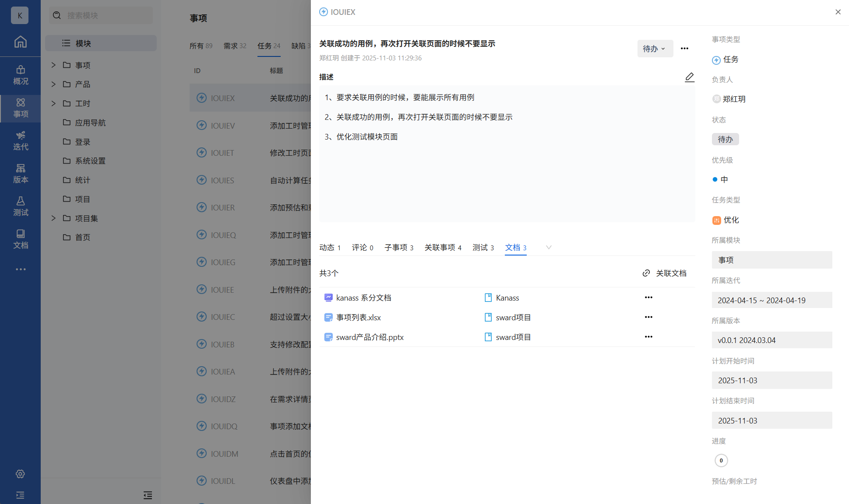Click the 关联文档 link button
849x504 pixels.
tap(665, 273)
